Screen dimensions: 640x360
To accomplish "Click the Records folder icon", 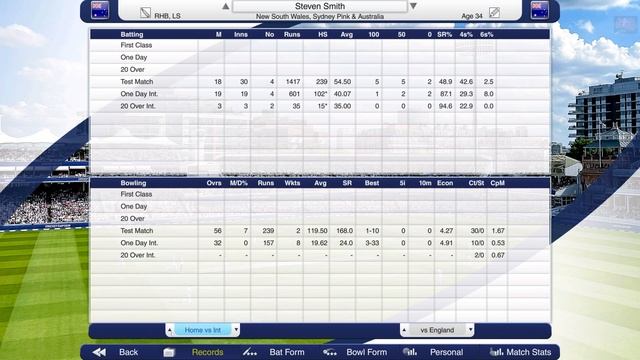I will pos(169,352).
